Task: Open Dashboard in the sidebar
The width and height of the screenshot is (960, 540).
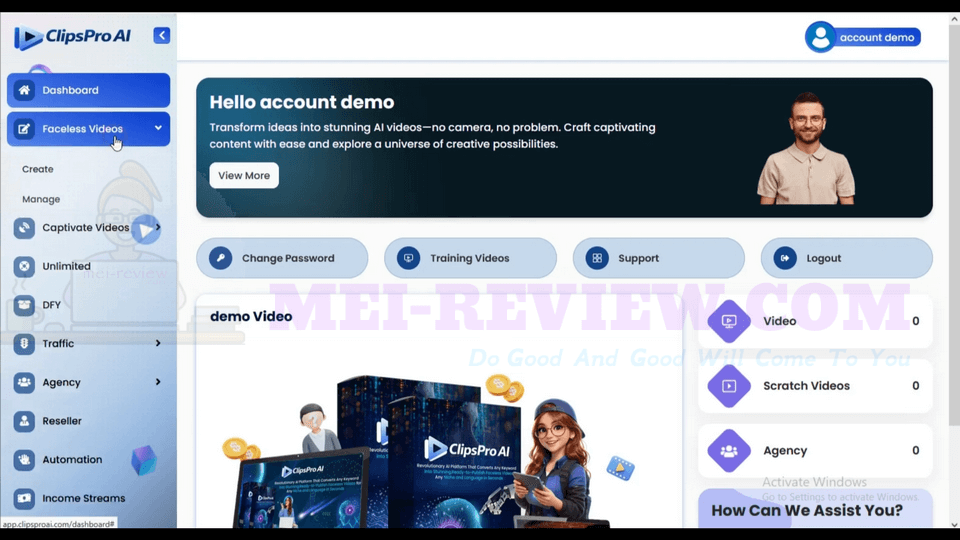Action: pos(89,91)
